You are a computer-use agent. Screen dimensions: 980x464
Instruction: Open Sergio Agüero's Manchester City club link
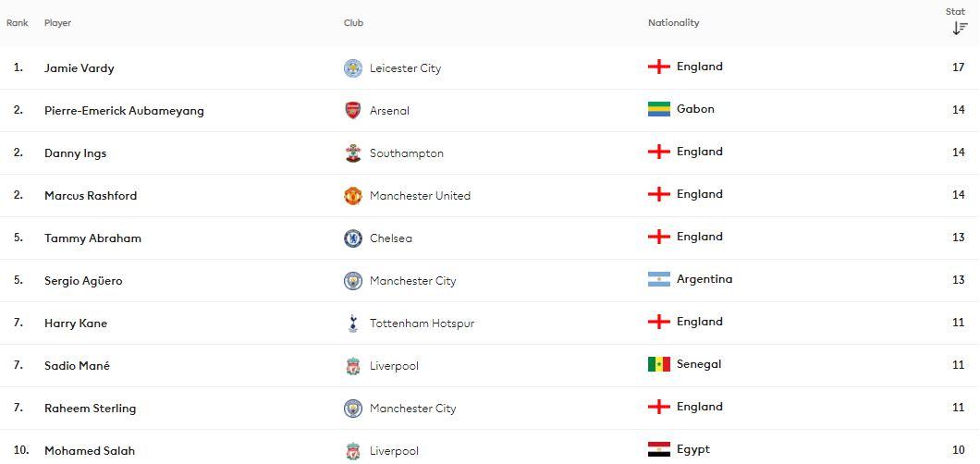pos(413,281)
